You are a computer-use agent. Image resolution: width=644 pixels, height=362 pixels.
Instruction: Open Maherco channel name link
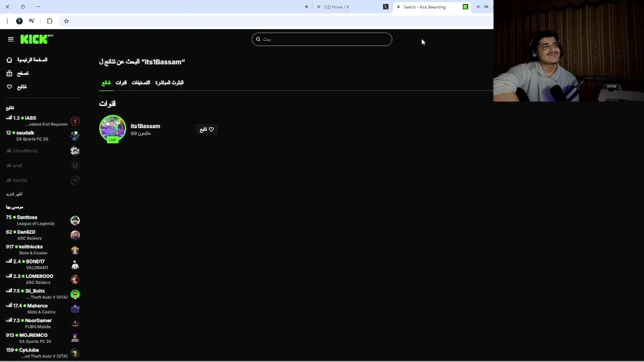(x=38, y=306)
